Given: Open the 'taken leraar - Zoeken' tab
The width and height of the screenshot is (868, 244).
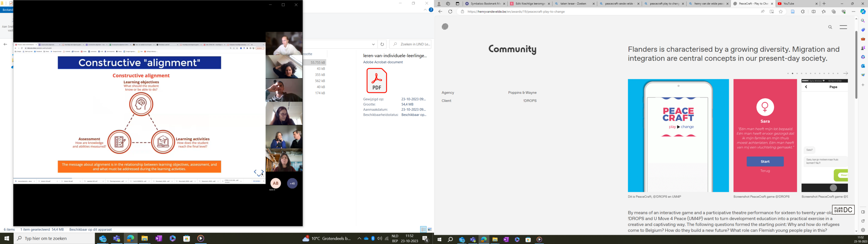Looking at the screenshot, I should click(574, 4).
